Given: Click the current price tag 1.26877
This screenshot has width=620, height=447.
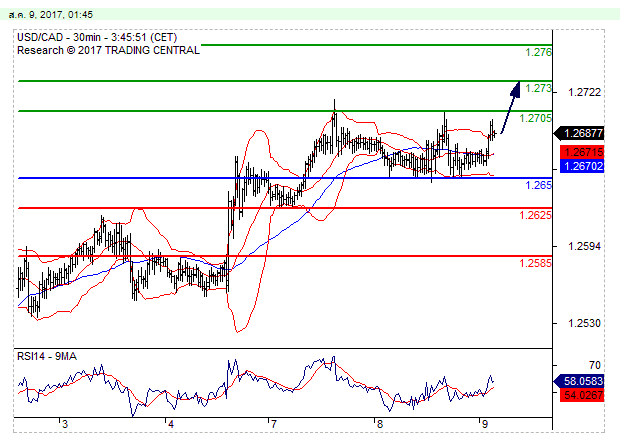Looking at the screenshot, I should [580, 133].
